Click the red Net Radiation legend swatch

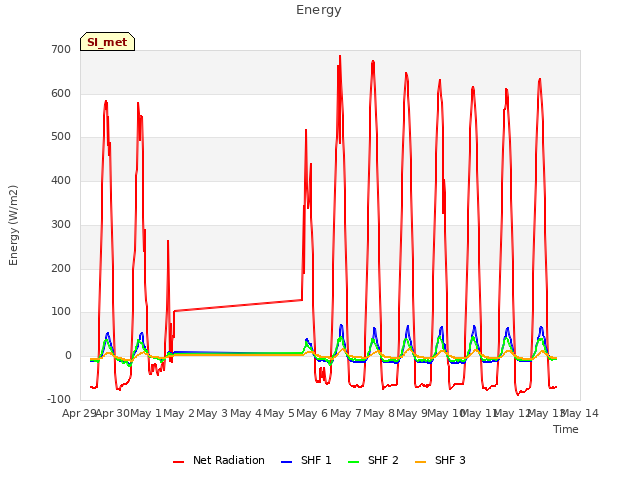178,462
